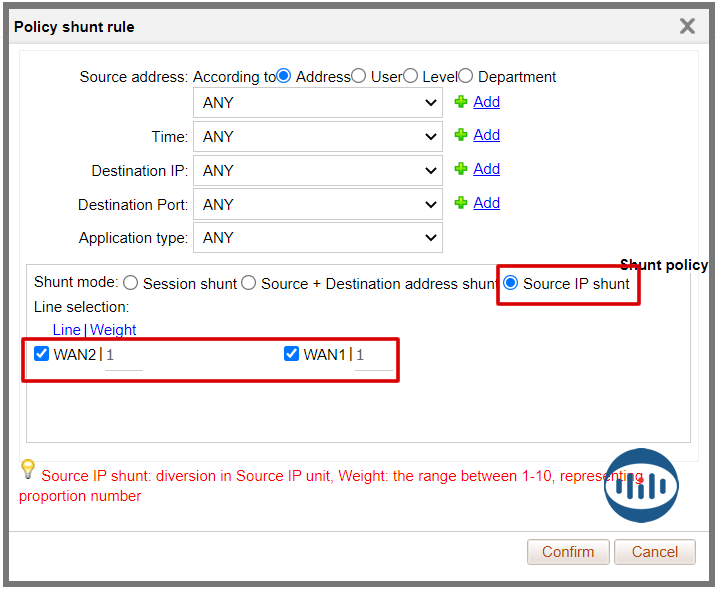Click the Weight column header link
Image resolution: width=717 pixels, height=590 pixels.
click(113, 329)
